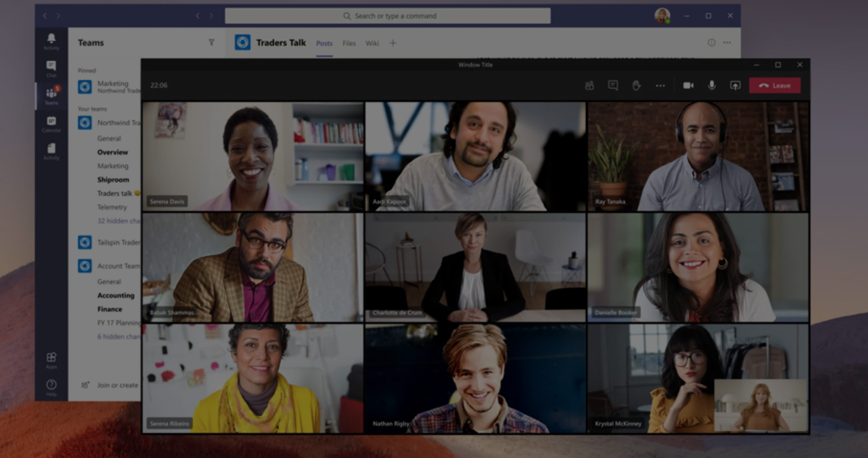This screenshot has width=868, height=458.
Task: Open the Telemetry channel
Action: [112, 207]
